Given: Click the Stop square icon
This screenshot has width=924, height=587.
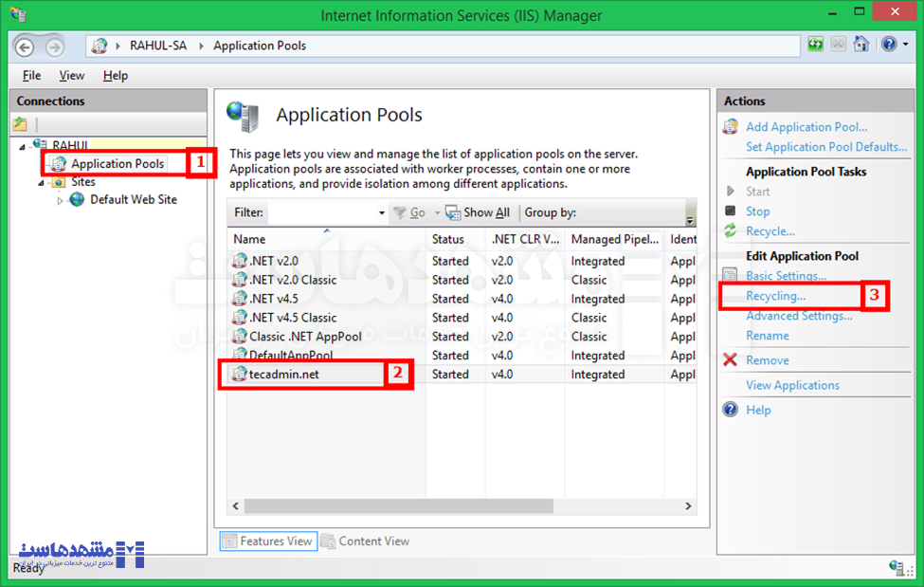Looking at the screenshot, I should pyautogui.click(x=730, y=211).
